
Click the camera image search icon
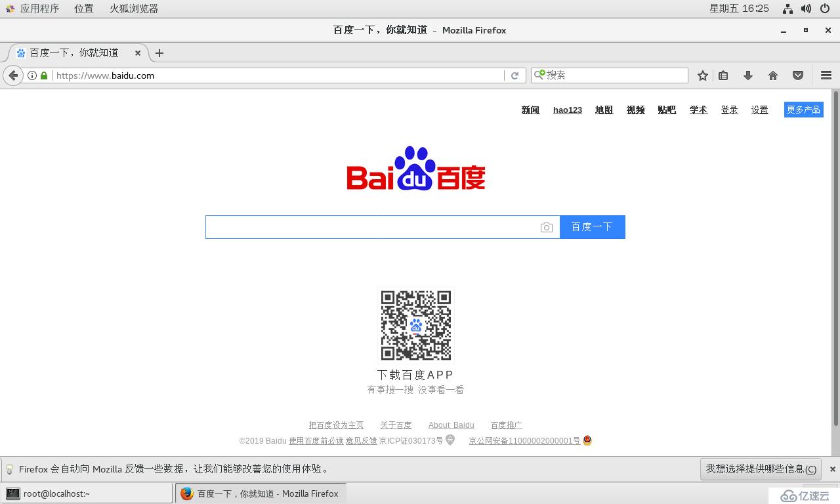(547, 227)
